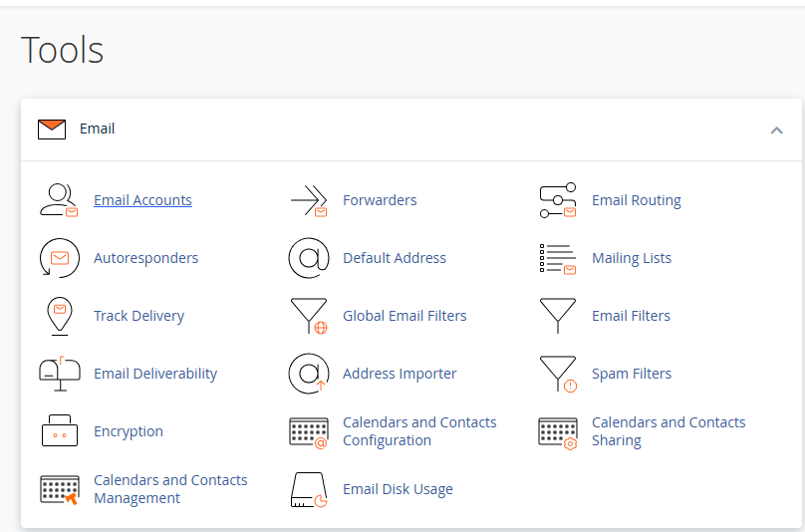Click the Mailing Lists icon
The image size is (805, 532).
pos(558,258)
